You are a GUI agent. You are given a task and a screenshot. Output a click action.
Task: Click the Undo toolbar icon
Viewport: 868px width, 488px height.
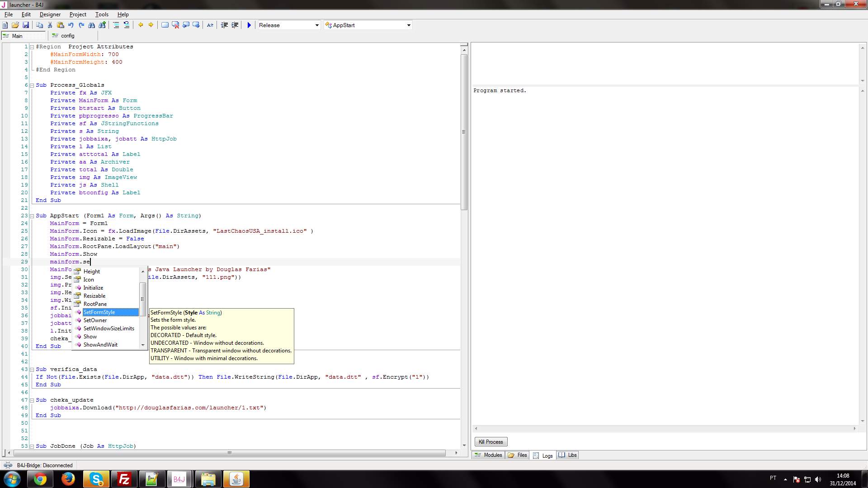pyautogui.click(x=71, y=25)
